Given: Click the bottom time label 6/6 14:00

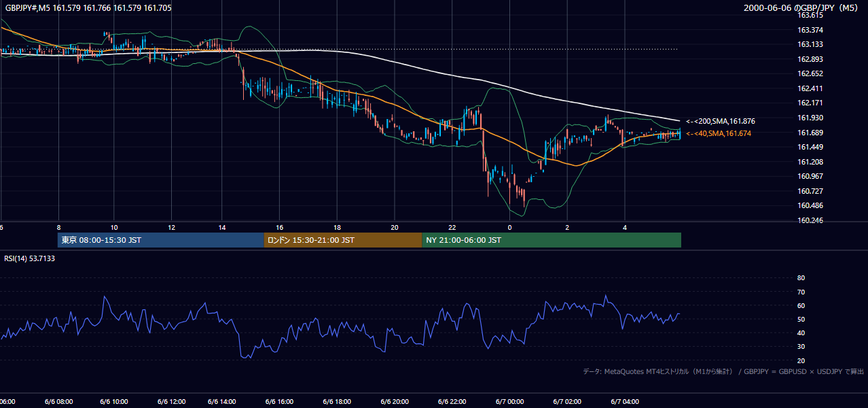Looking at the screenshot, I should point(221,402).
